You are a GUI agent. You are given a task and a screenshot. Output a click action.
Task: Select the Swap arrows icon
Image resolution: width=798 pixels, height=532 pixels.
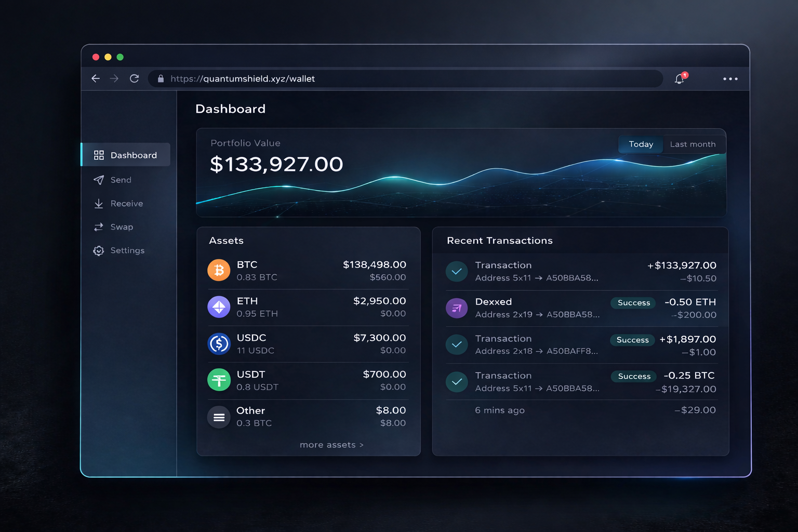tap(99, 227)
